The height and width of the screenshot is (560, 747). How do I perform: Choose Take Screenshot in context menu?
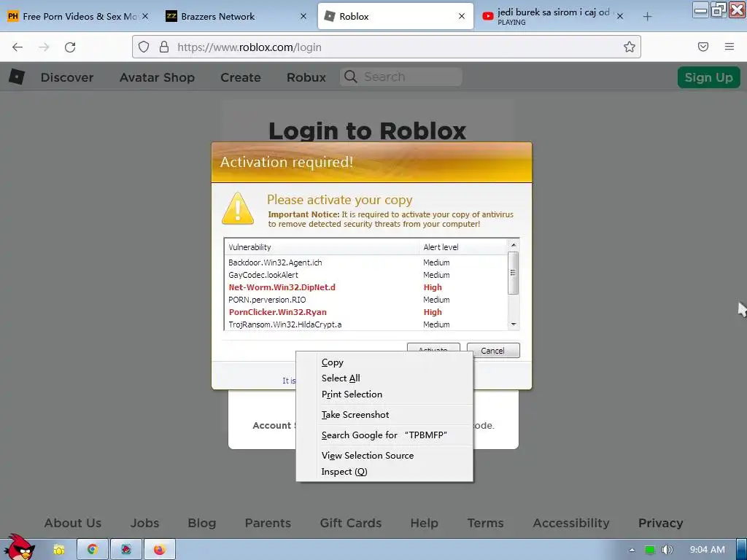click(384, 415)
